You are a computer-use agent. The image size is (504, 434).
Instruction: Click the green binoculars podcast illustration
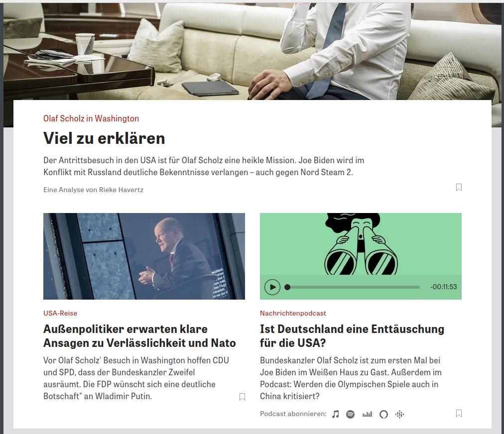point(361,244)
